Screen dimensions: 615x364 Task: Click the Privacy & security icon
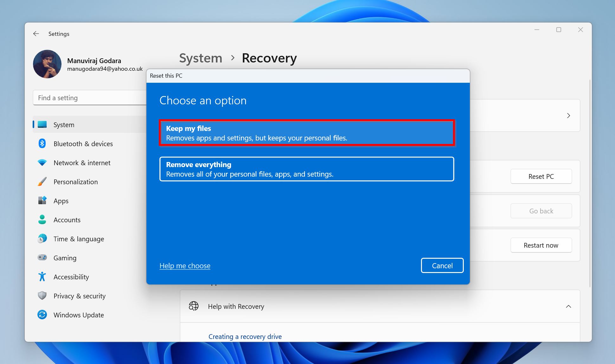tap(42, 296)
